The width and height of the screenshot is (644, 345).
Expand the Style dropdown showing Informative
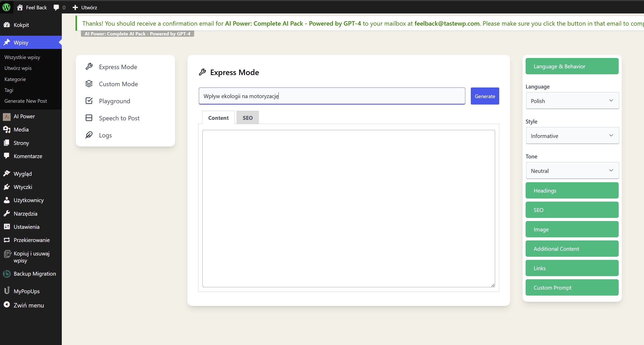tap(572, 136)
